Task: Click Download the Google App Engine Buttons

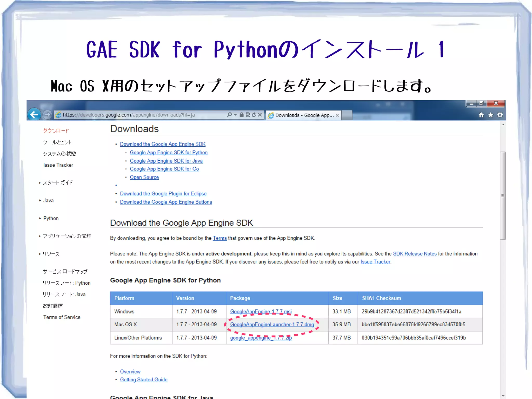Action: click(166, 202)
